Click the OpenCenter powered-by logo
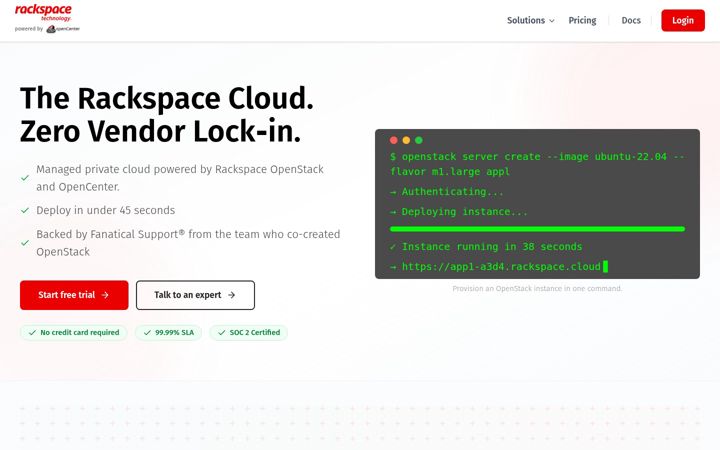720x450 pixels. pos(63,29)
